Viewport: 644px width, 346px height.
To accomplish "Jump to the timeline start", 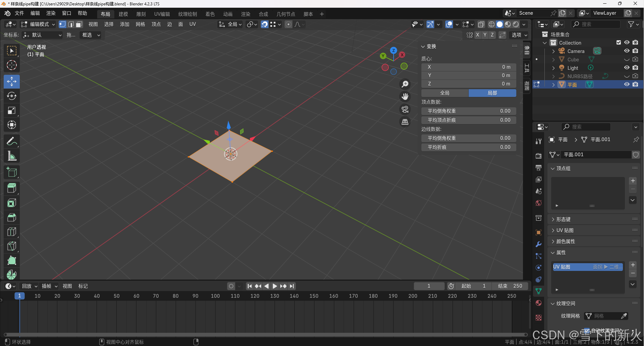I will tap(249, 286).
